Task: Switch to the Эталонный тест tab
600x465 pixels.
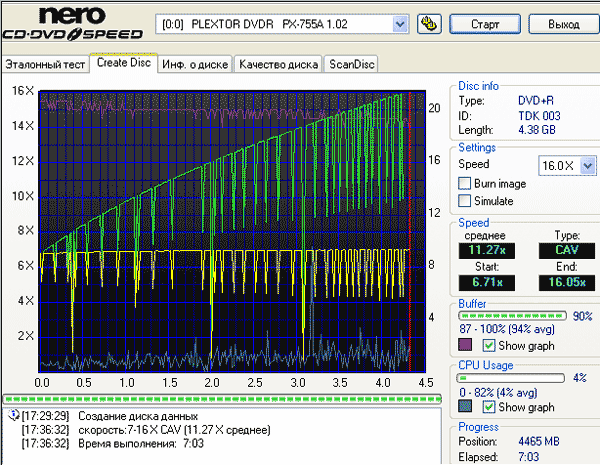Action: (x=45, y=64)
